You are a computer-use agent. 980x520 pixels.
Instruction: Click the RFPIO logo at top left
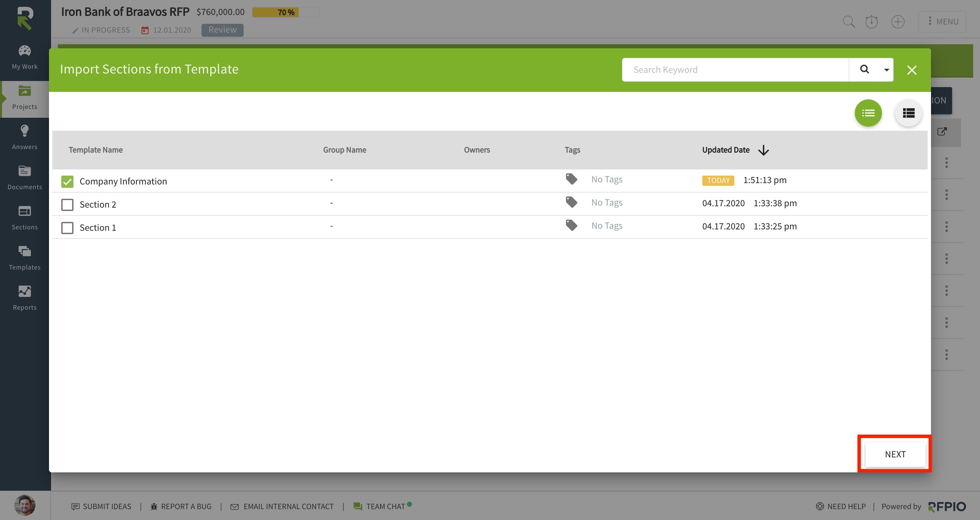pyautogui.click(x=25, y=18)
